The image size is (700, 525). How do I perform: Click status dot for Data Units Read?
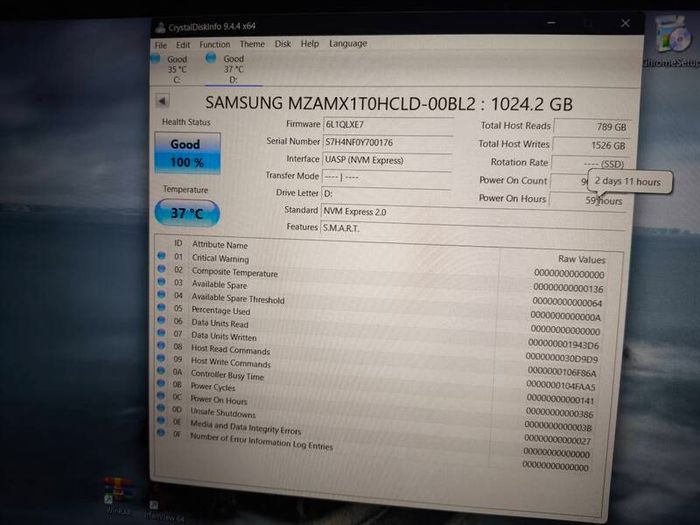(x=162, y=320)
